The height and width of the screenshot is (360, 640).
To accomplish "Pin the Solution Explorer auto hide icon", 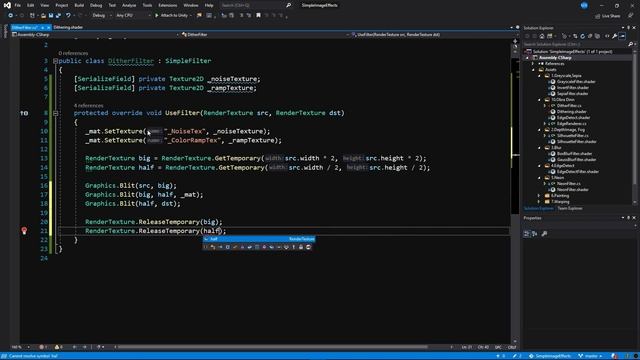I will pos(628,28).
